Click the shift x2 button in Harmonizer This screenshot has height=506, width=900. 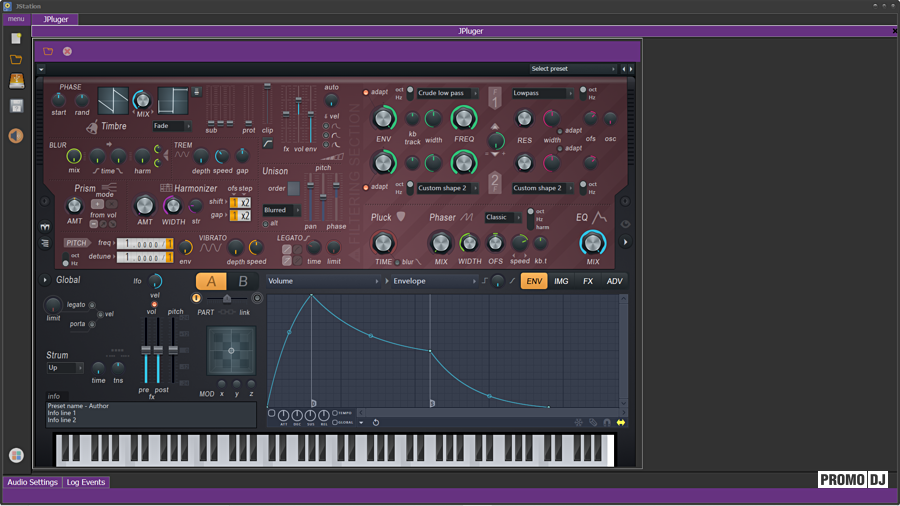(245, 203)
